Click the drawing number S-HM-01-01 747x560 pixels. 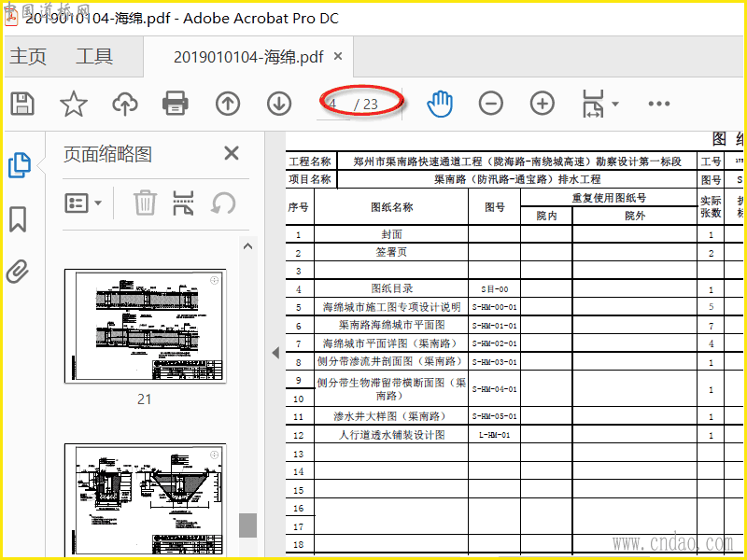pyautogui.click(x=495, y=326)
